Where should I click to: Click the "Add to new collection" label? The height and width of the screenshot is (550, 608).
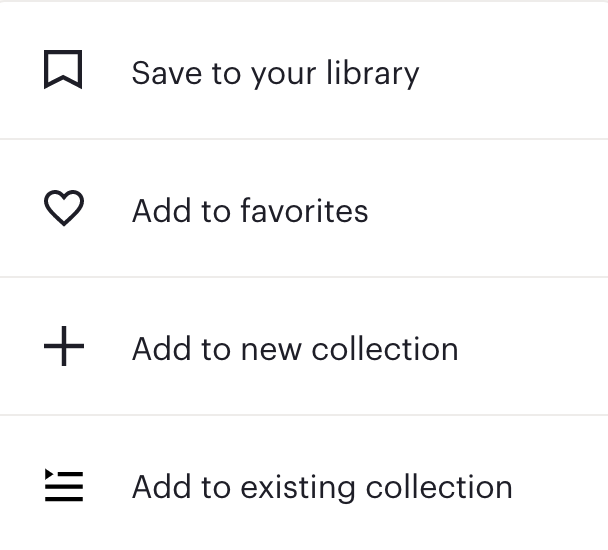(x=295, y=349)
